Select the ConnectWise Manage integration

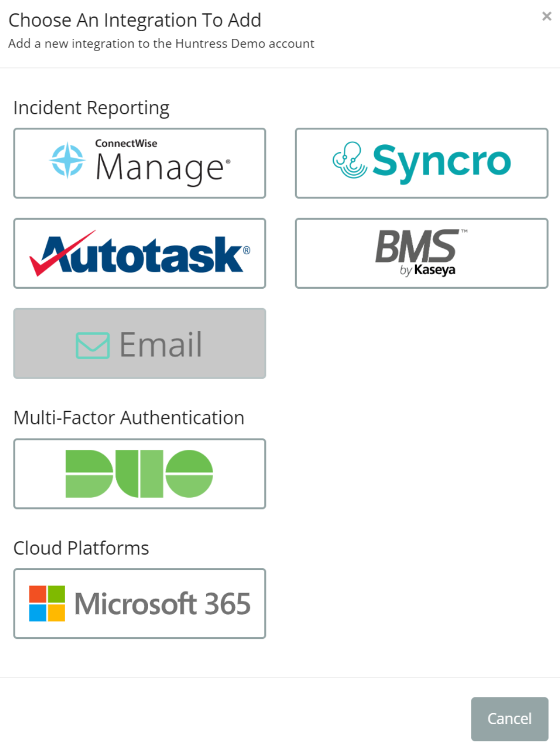139,163
